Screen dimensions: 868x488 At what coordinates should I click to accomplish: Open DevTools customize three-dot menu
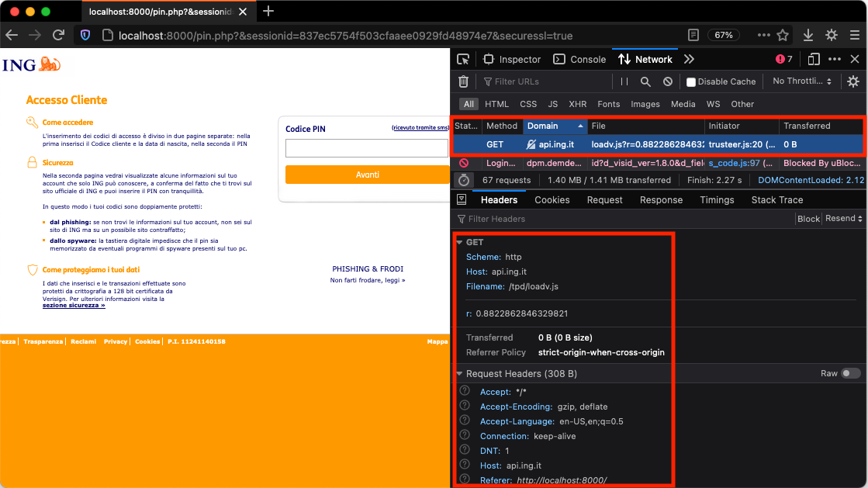(835, 59)
